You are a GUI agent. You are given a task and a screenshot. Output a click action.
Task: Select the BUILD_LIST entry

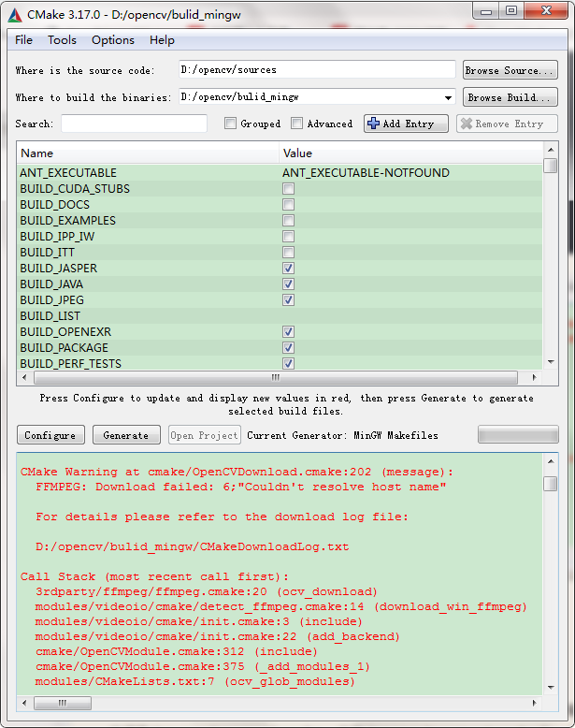pyautogui.click(x=50, y=315)
